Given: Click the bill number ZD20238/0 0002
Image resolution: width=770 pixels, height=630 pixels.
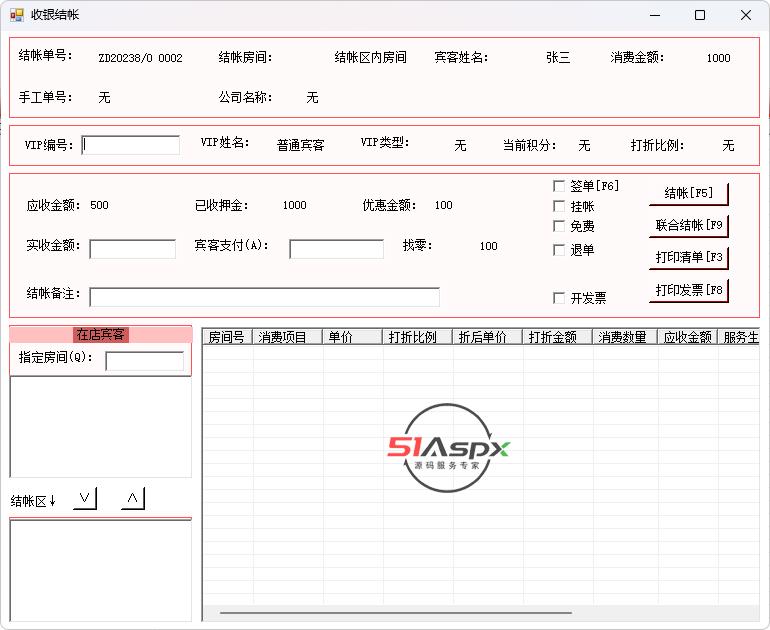Looking at the screenshot, I should (x=140, y=58).
